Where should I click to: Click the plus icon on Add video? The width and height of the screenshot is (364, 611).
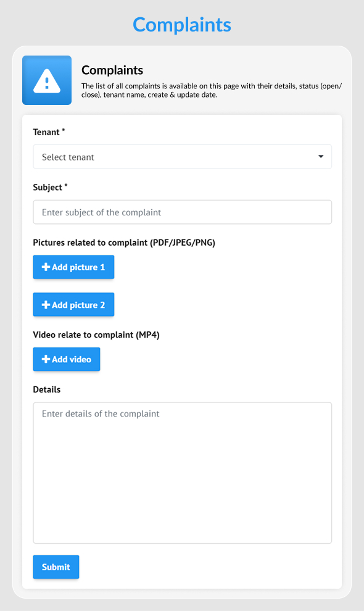tap(46, 359)
